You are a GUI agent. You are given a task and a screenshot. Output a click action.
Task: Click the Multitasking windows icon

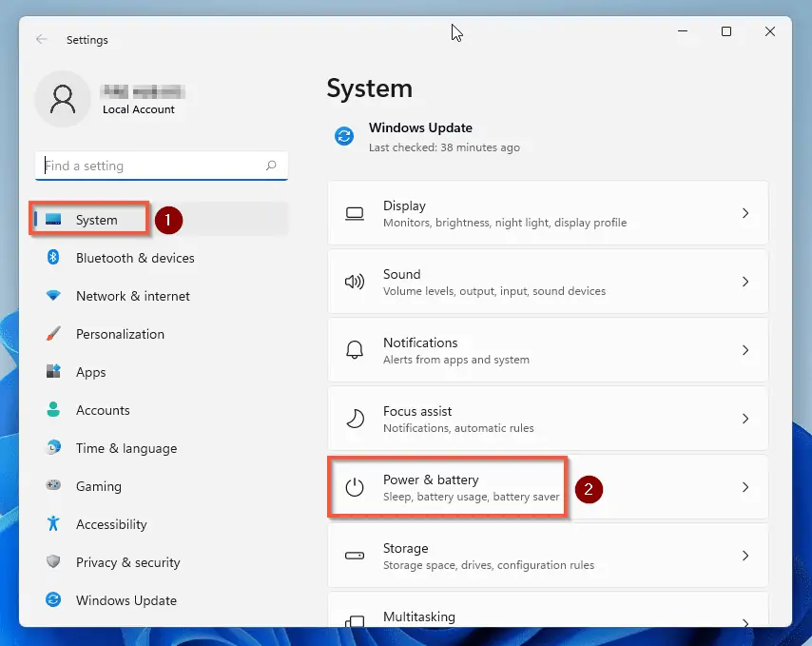pos(355,620)
